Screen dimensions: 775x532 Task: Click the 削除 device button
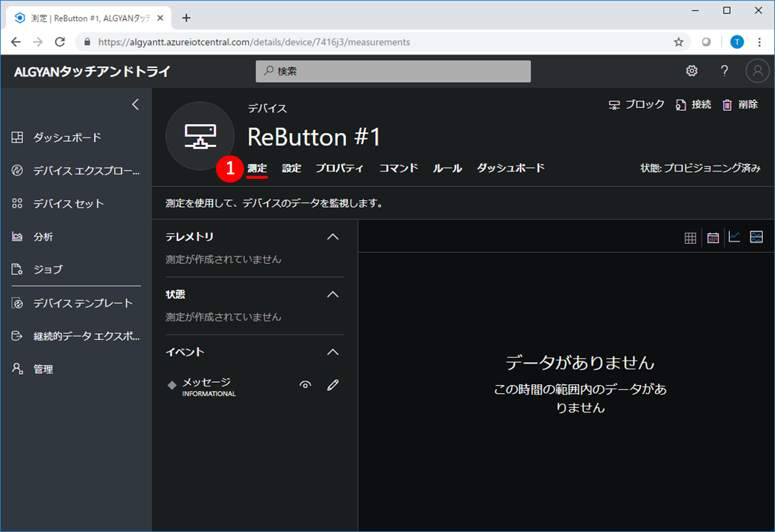tap(740, 105)
